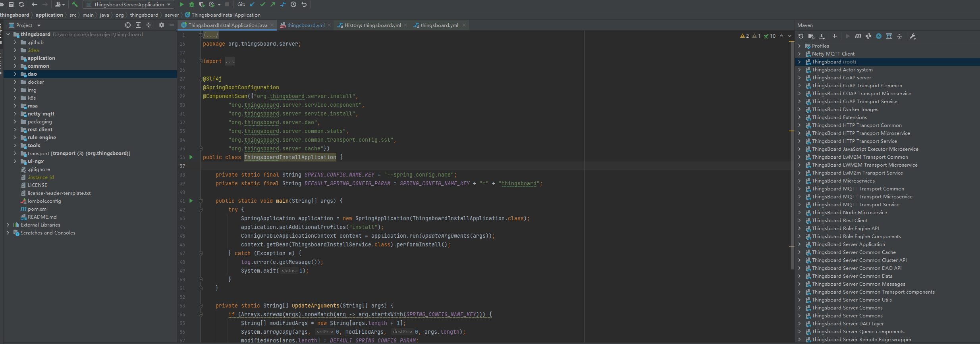Expand the External Libraries node
Screen dimensions: 980x344
(x=8, y=225)
